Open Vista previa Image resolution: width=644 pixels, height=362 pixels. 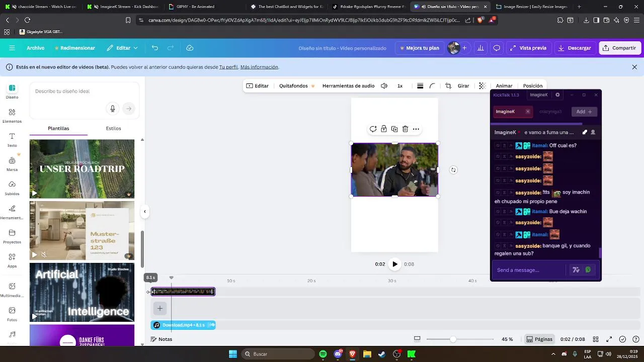[x=528, y=48]
